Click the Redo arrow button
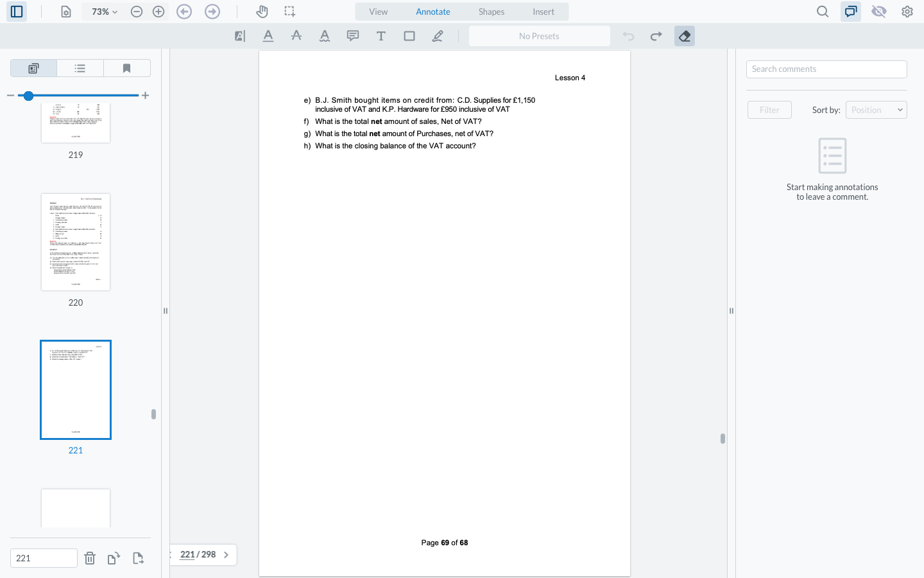 pos(656,36)
